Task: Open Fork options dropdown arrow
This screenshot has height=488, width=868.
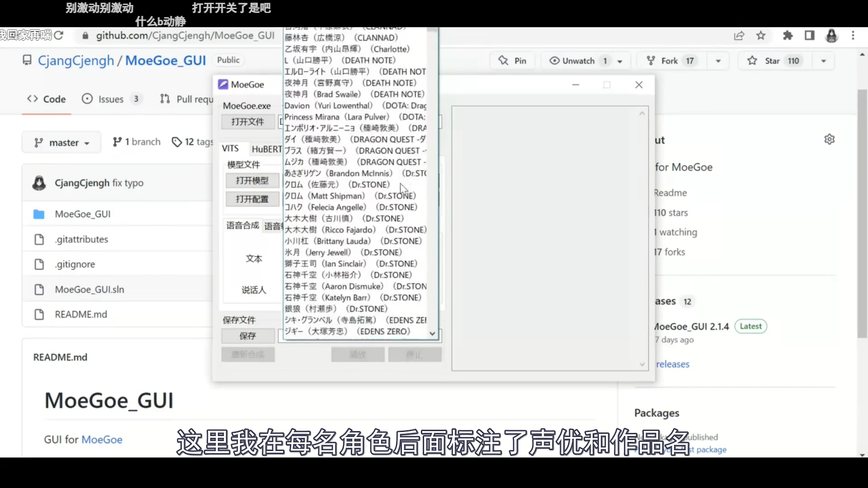Action: [x=718, y=61]
